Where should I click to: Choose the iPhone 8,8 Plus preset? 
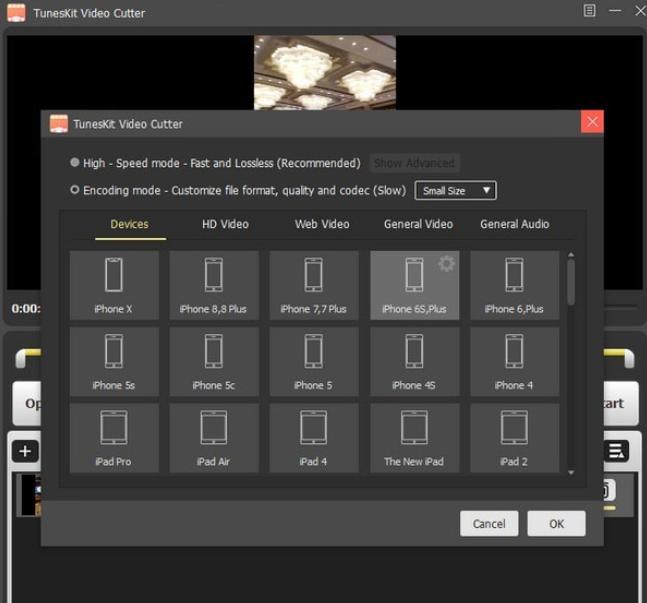214,285
